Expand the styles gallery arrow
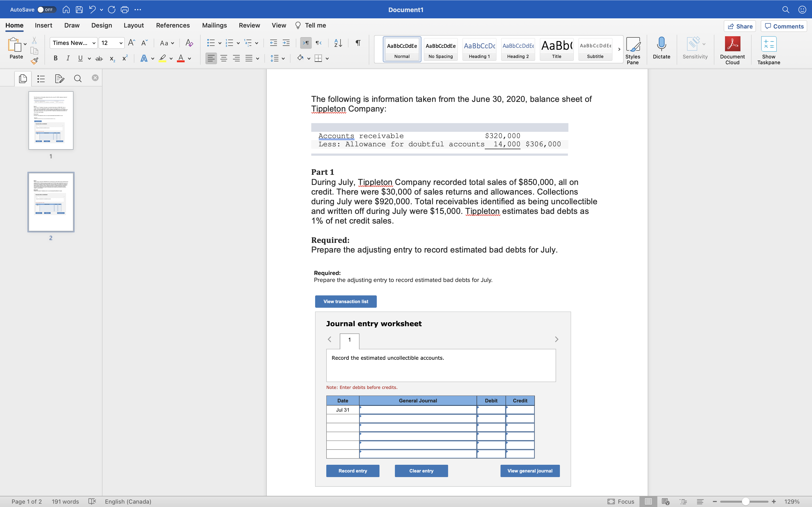The width and height of the screenshot is (812, 507). tap(619, 49)
